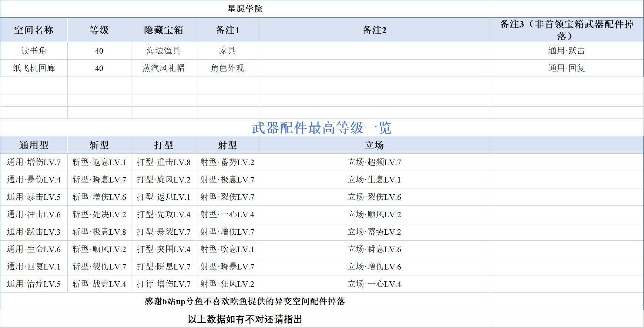Click the 通用·跃击 cell in 备注3 column
This screenshot has width=644, height=328.
coord(566,51)
